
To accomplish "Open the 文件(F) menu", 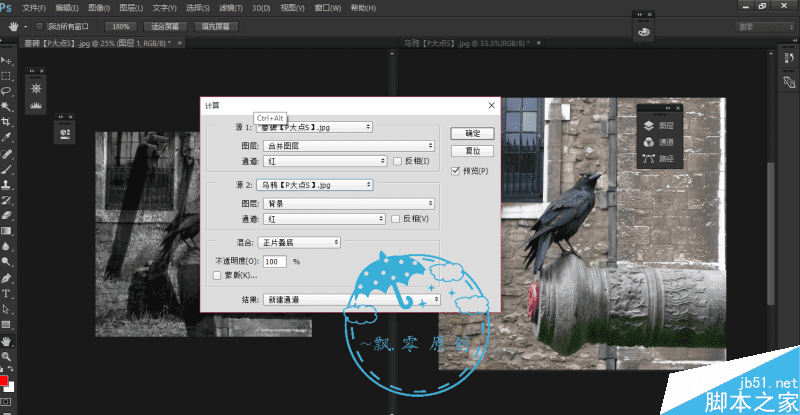I will [x=34, y=8].
